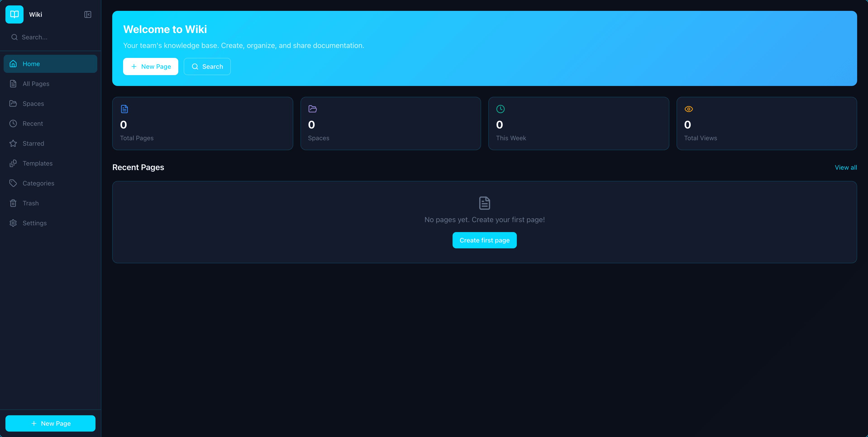Click the eye icon on Total Views card
This screenshot has width=868, height=437.
pyautogui.click(x=688, y=109)
